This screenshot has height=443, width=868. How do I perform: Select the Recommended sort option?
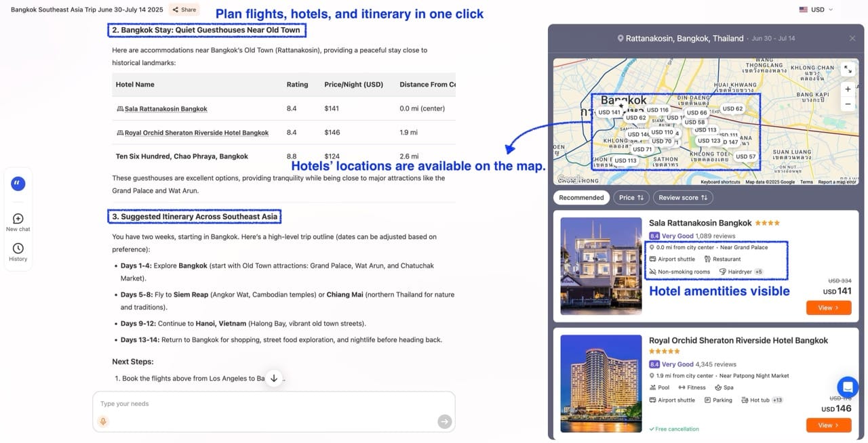[x=581, y=198]
